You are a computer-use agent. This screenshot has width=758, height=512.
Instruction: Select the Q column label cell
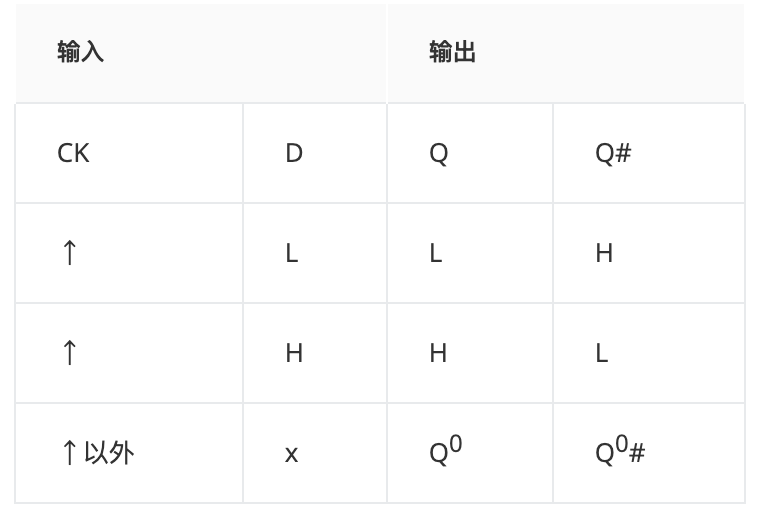click(x=470, y=153)
